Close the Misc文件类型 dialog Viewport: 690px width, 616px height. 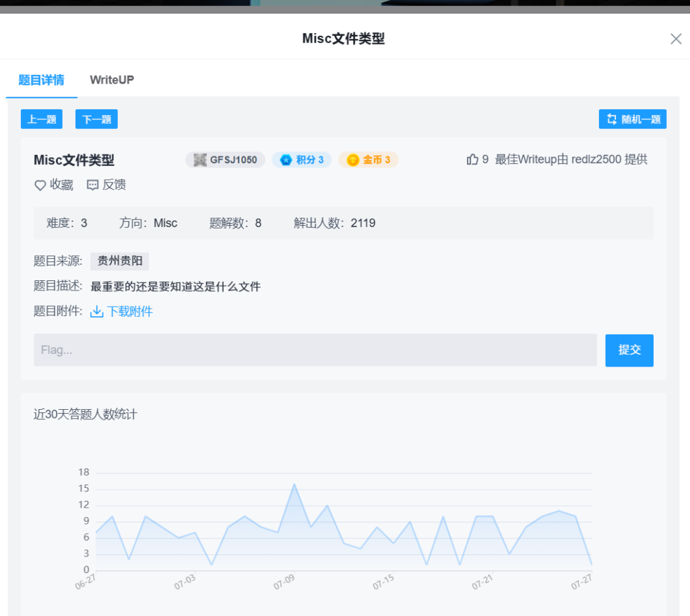[676, 39]
